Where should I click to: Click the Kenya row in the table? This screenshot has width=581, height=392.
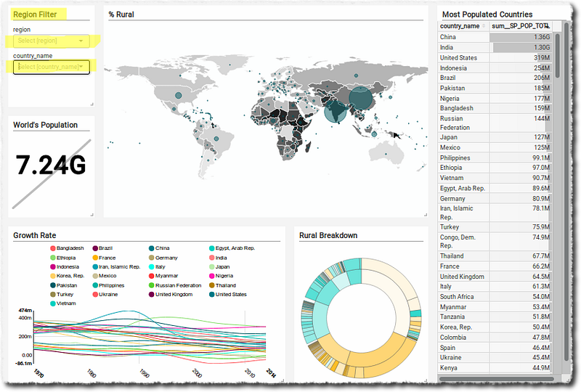[495, 368]
